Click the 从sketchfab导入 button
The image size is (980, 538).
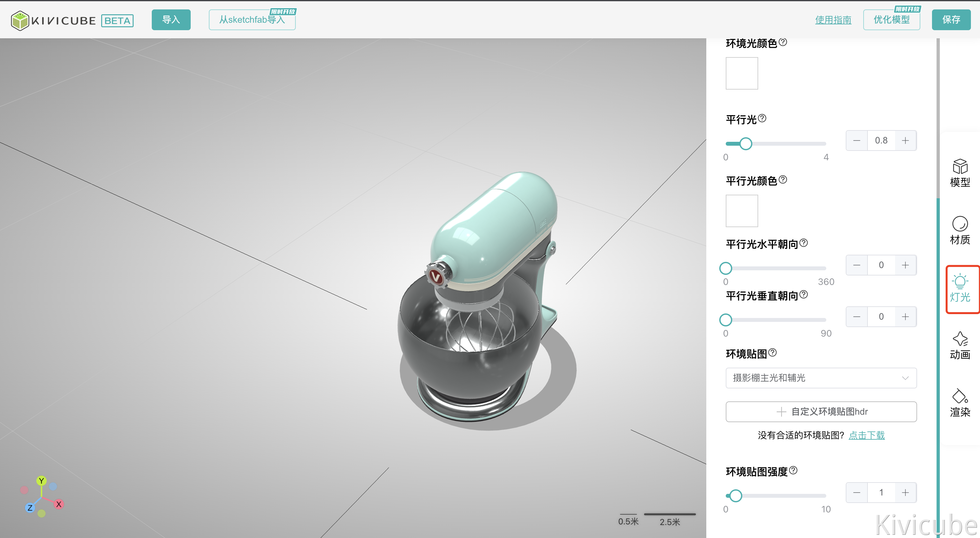point(252,20)
